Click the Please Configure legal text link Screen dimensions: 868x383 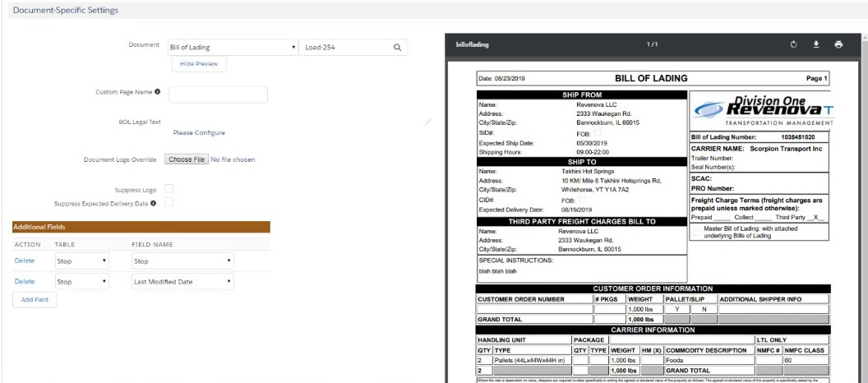point(199,133)
